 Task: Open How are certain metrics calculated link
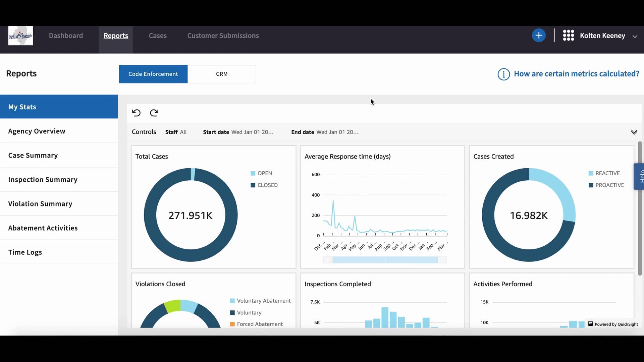click(x=576, y=74)
